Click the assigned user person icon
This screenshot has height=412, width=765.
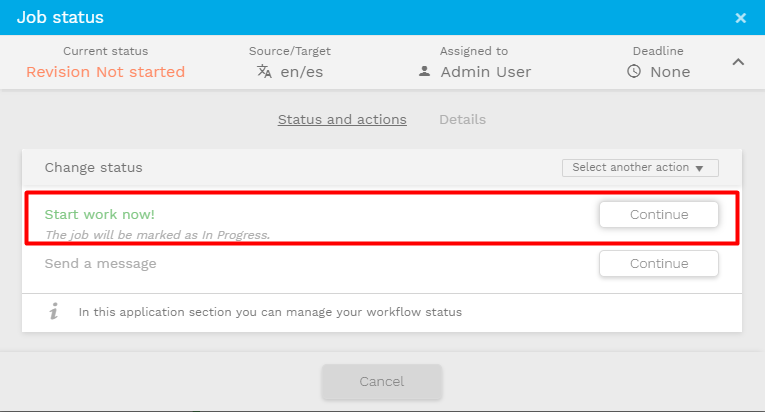click(424, 71)
